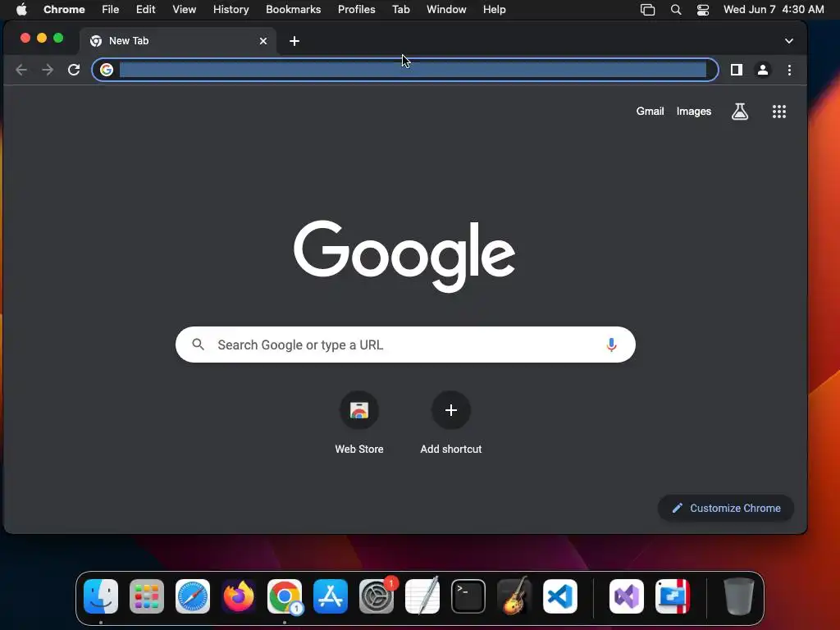Image resolution: width=840 pixels, height=630 pixels.
Task: Open the View menu
Action: coord(185,10)
